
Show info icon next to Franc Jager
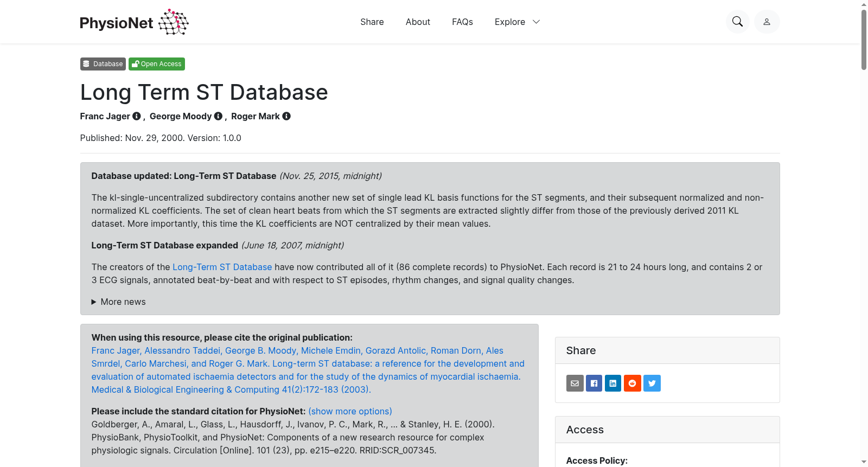point(137,116)
